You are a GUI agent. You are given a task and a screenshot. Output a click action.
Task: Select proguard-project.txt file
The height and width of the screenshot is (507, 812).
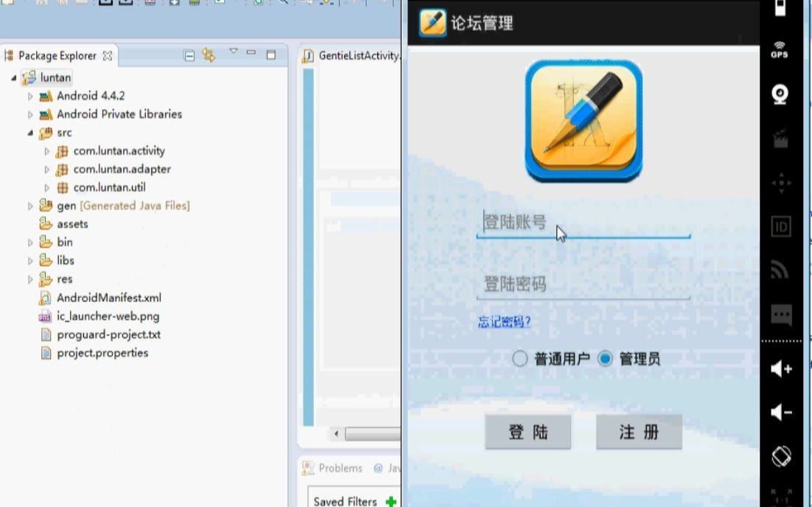108,335
